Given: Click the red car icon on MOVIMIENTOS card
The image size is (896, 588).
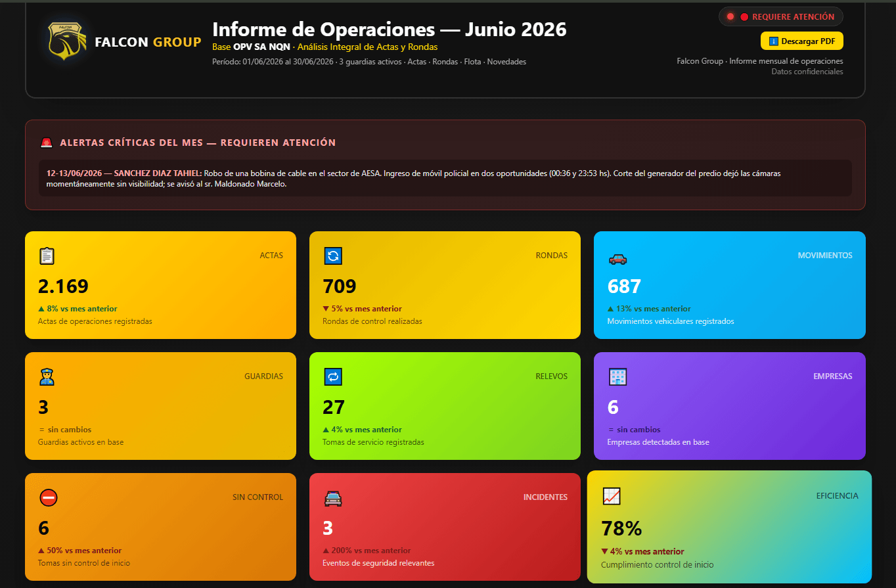Looking at the screenshot, I should [x=617, y=259].
